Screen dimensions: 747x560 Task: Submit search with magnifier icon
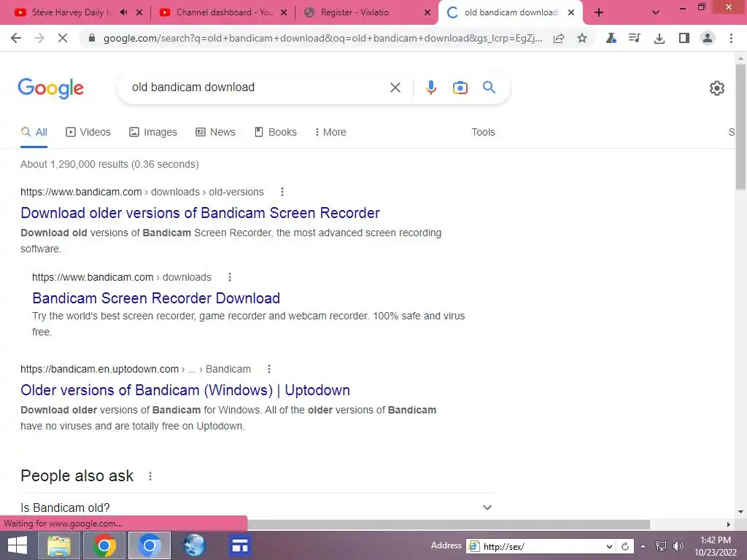pyautogui.click(x=489, y=87)
